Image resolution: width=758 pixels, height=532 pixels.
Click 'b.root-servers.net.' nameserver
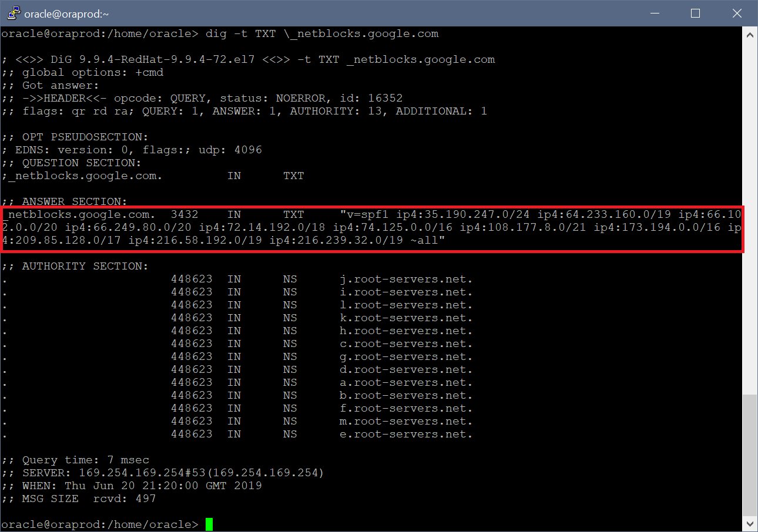[407, 395]
